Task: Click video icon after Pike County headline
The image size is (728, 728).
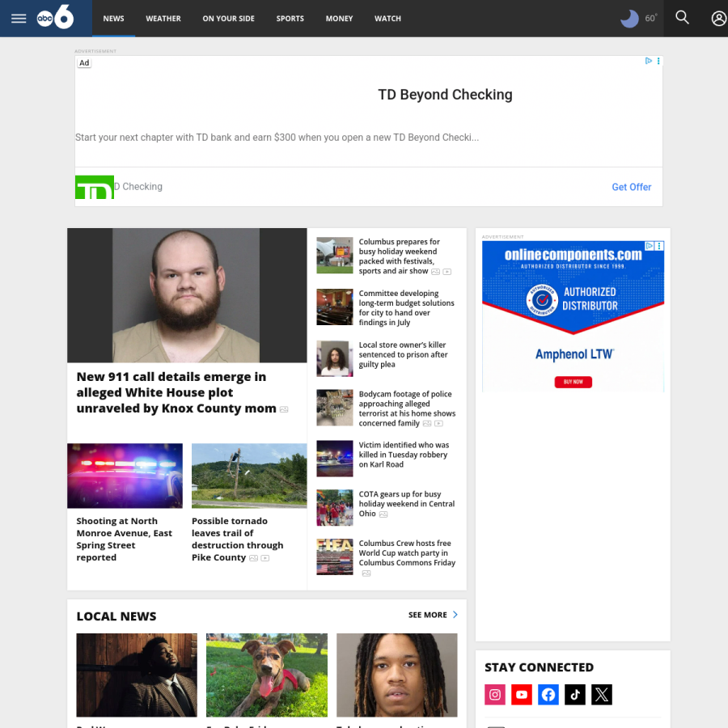Action: (265, 558)
